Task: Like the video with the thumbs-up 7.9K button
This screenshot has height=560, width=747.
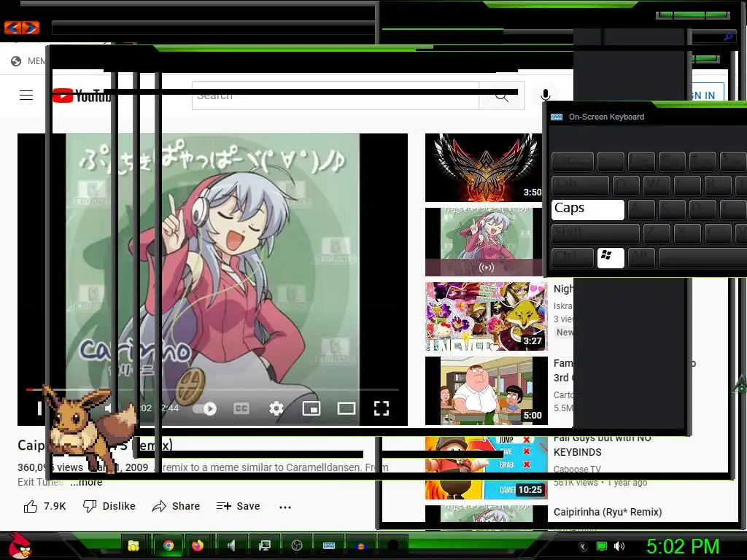Action: [x=44, y=506]
